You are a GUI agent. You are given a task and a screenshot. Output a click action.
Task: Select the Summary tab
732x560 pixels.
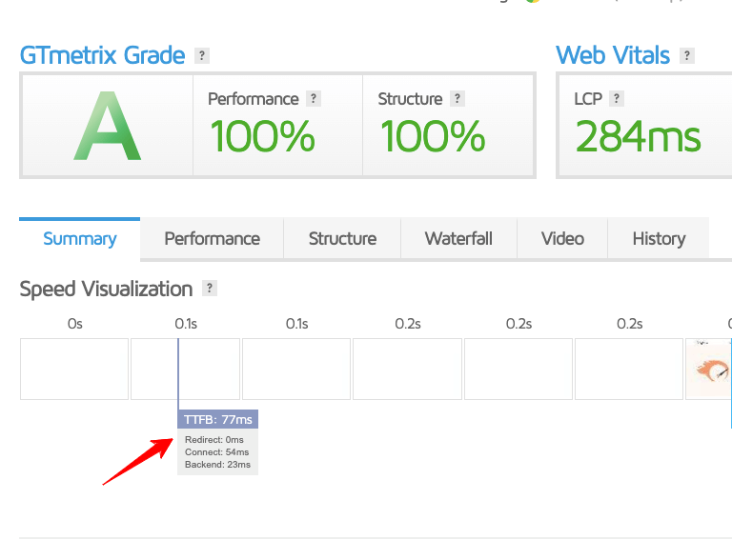79,238
